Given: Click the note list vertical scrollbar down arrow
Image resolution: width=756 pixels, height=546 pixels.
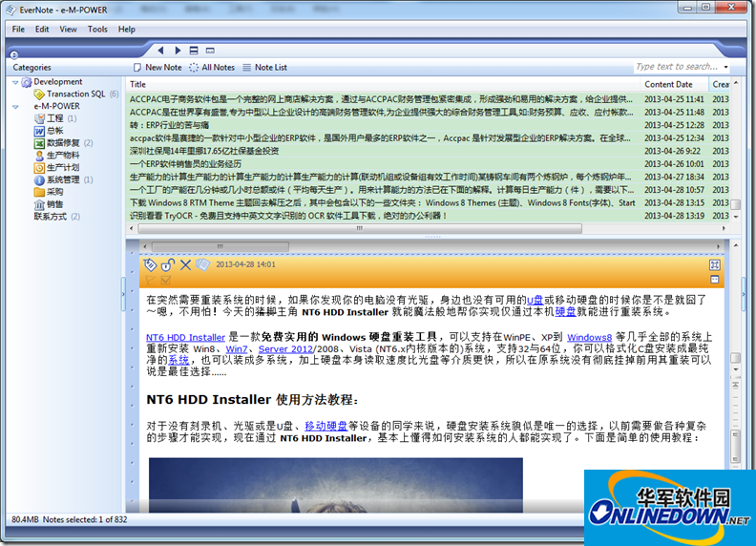Looking at the screenshot, I should (736, 217).
